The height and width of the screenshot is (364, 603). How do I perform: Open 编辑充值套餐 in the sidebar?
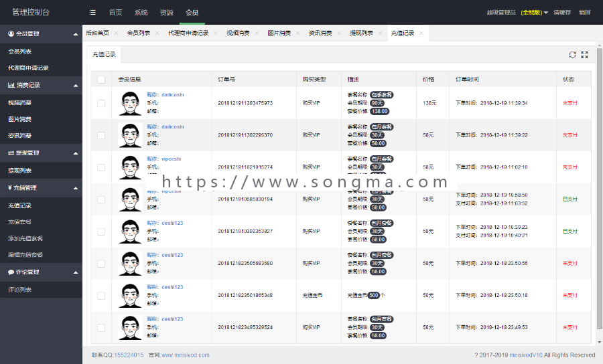pyautogui.click(x=25, y=255)
